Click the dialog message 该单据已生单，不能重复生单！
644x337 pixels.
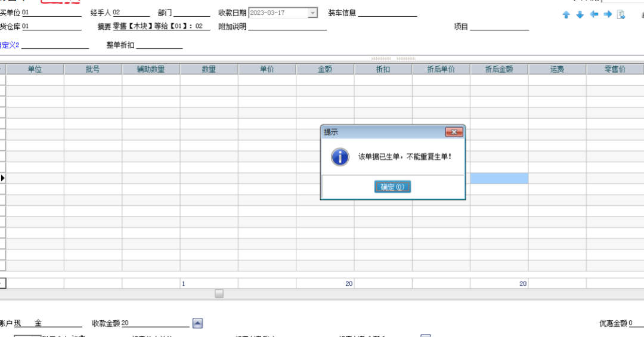click(x=405, y=157)
